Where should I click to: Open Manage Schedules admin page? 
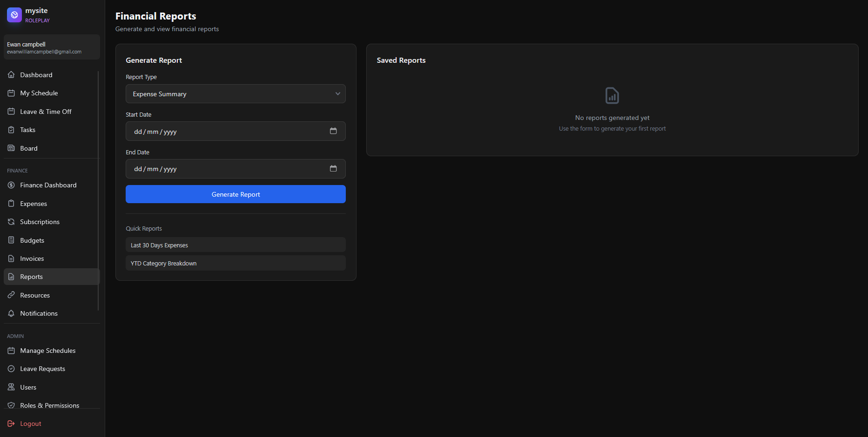coord(47,351)
